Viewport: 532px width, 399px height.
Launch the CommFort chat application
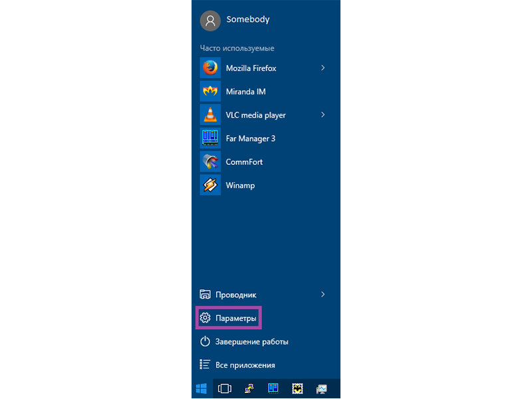click(245, 162)
